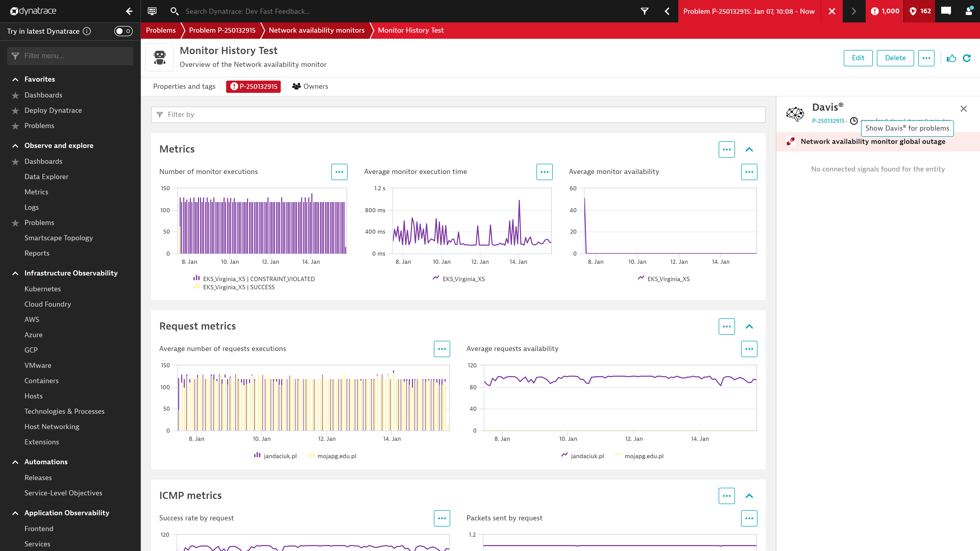Open the Dynatrace search magnifier icon
Image resolution: width=980 pixels, height=551 pixels.
point(175,11)
